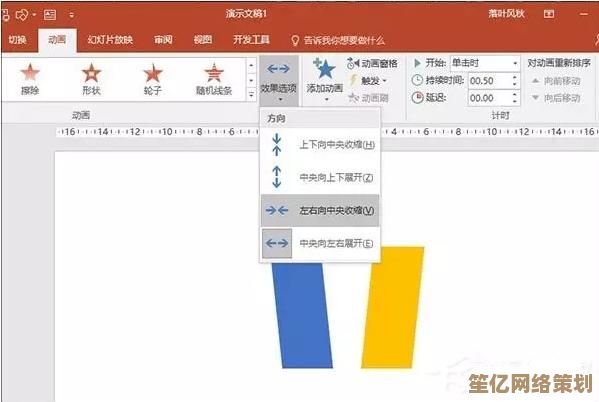This screenshot has width=599, height=402.
Task: Increase the 持续时间 duration with up stepper
Action: [x=515, y=77]
